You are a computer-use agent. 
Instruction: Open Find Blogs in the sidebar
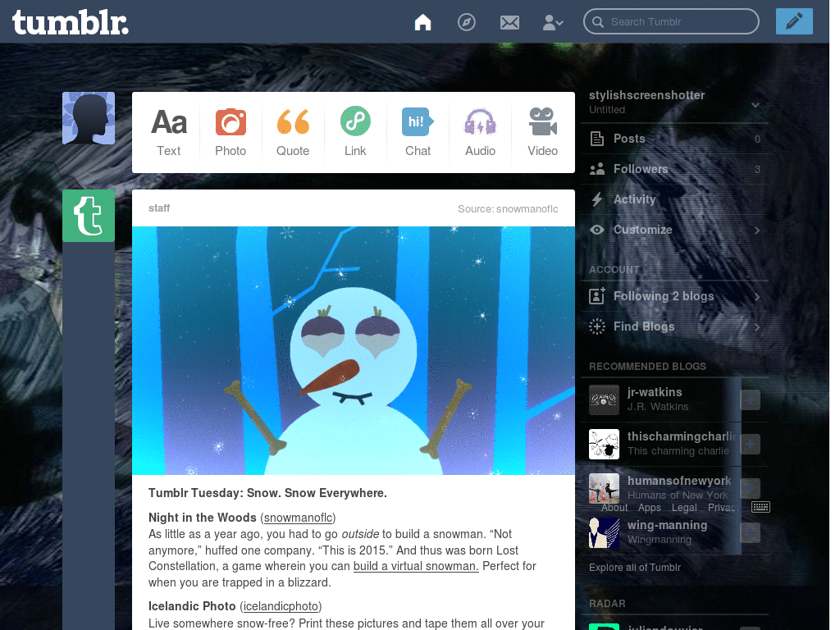point(674,326)
